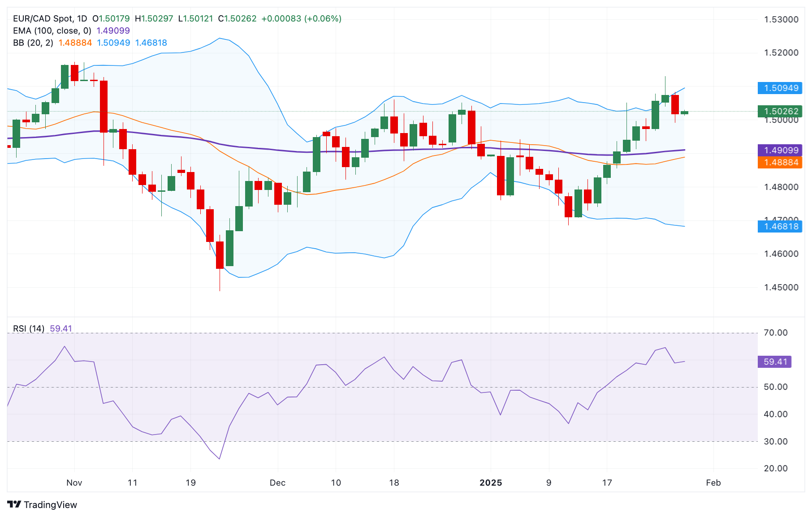Click the TradingView brand text link

50,505
